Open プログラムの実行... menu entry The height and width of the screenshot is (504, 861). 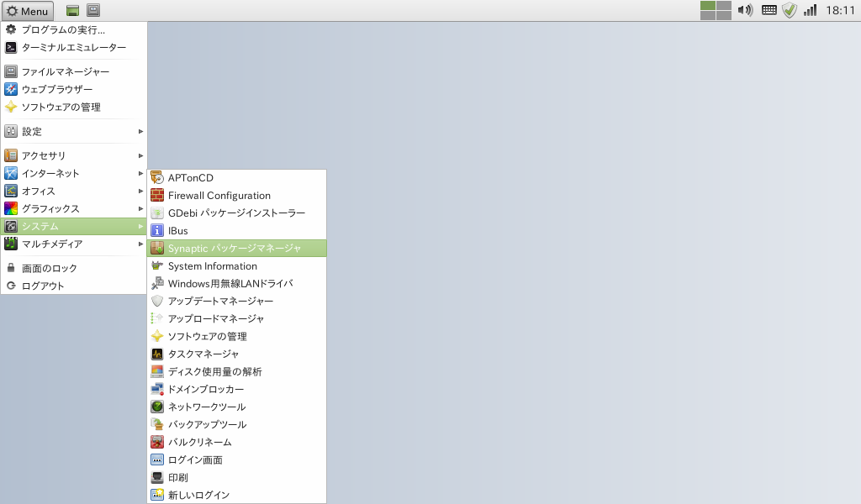(x=74, y=29)
